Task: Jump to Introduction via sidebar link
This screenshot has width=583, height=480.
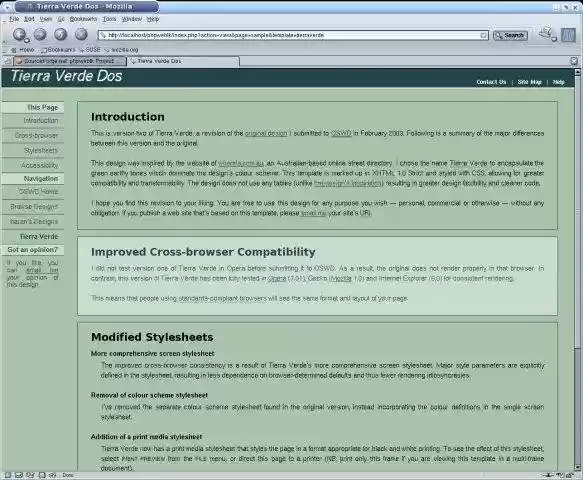Action: (x=41, y=120)
